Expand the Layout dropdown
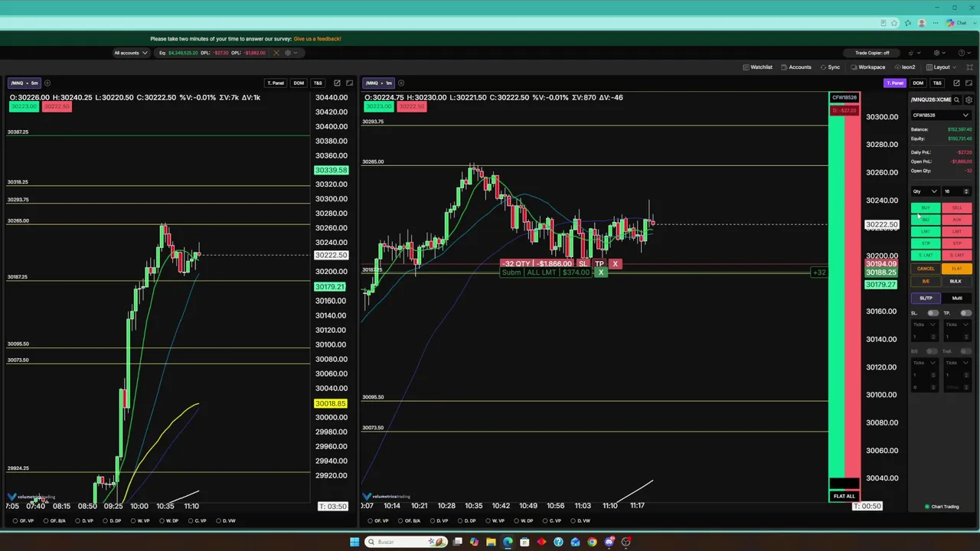The image size is (980, 551). (x=942, y=67)
